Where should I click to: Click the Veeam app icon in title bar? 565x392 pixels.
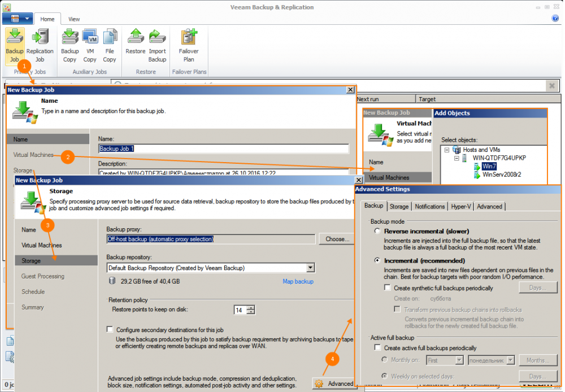(6, 7)
